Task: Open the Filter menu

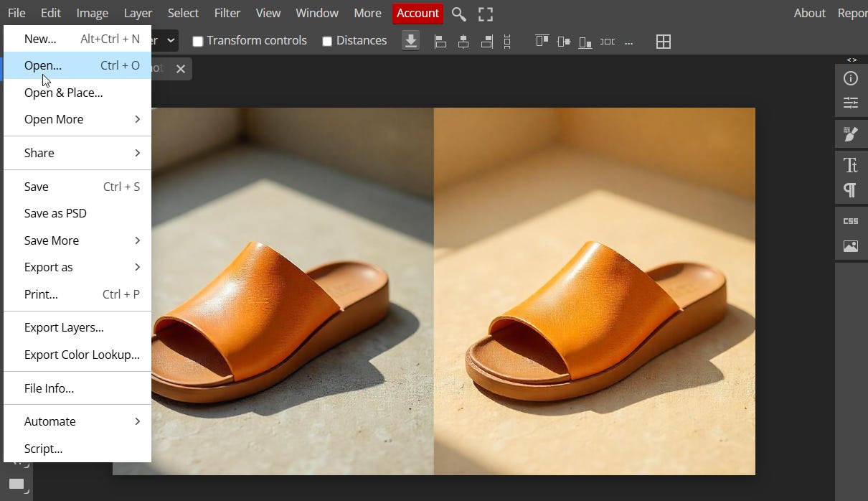Action: [x=227, y=13]
